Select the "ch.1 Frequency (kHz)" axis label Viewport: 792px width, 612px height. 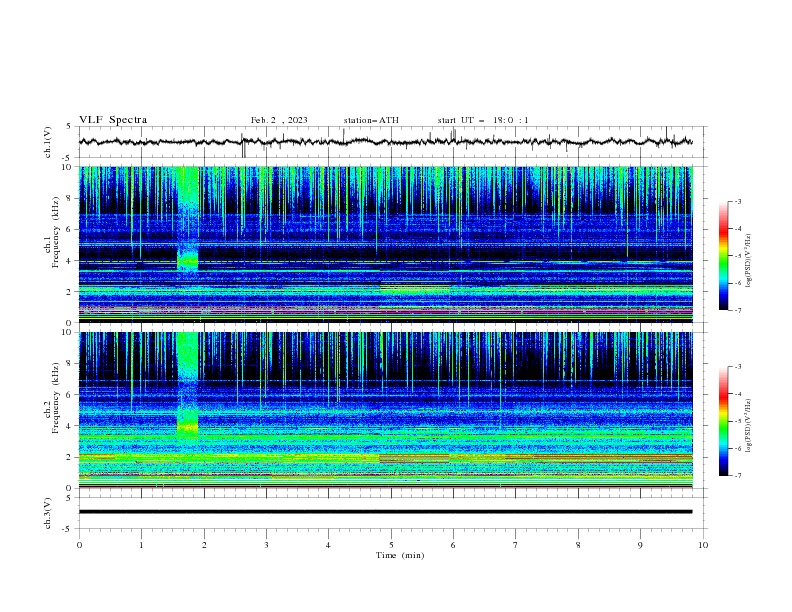click(x=52, y=244)
